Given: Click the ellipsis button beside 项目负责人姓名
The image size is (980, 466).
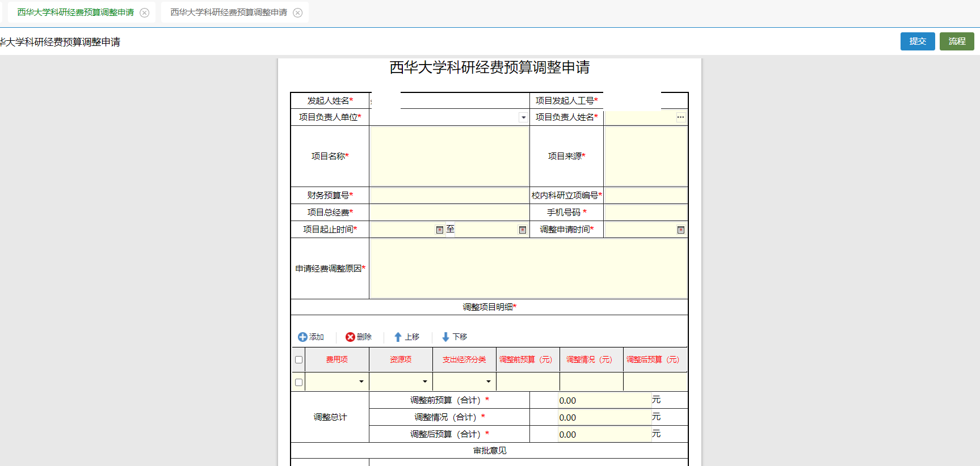Looking at the screenshot, I should 680,117.
